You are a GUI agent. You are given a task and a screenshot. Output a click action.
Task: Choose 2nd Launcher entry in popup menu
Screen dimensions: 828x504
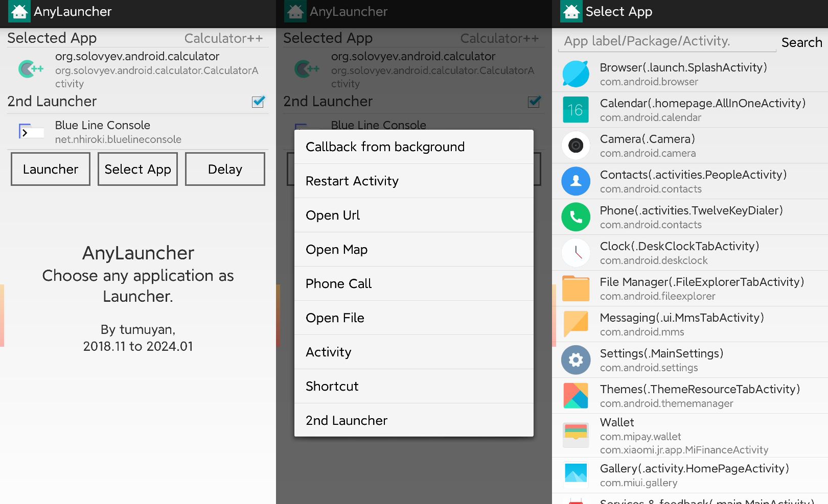[414, 420]
